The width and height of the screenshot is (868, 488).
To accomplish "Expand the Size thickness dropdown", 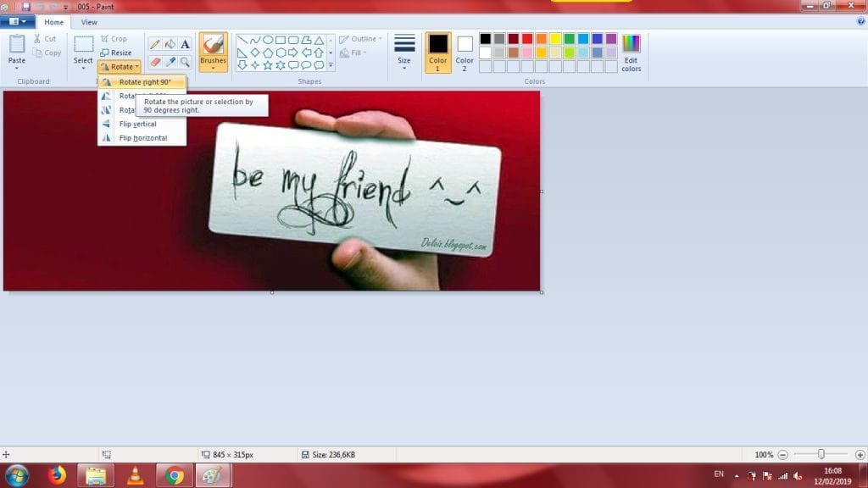I will click(x=404, y=52).
